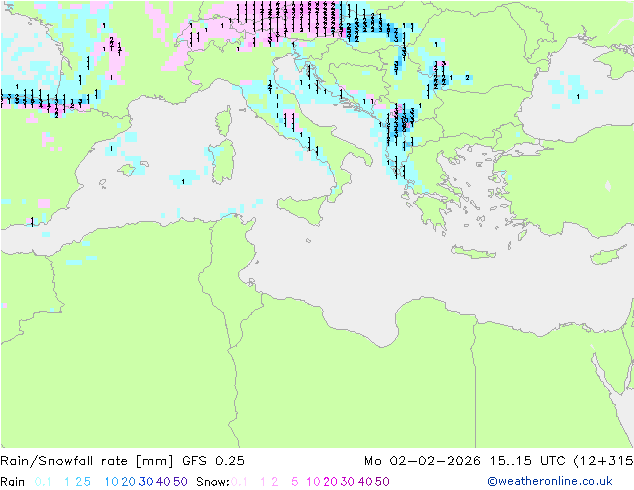The height and width of the screenshot is (490, 634).
Task: Click the island of Sicily on map
Action: (x=304, y=208)
